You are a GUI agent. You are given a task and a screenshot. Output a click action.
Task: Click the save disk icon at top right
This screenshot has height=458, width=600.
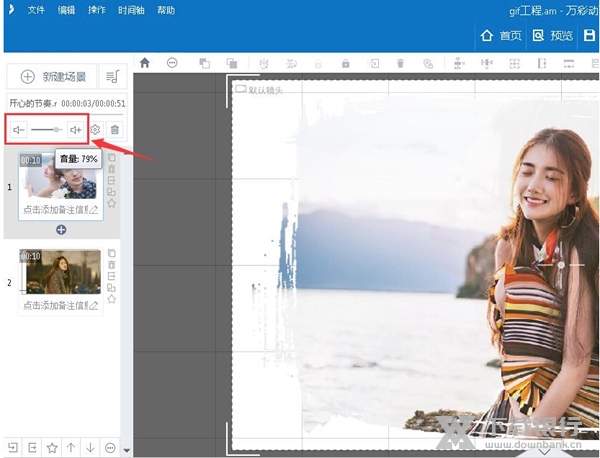589,35
